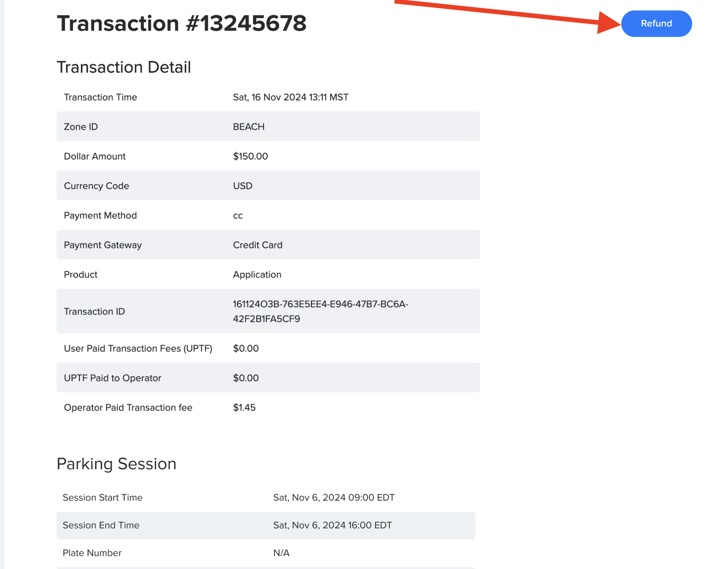
Task: Click the Sat, 16 Nov 2024 timestamp
Action: [291, 97]
